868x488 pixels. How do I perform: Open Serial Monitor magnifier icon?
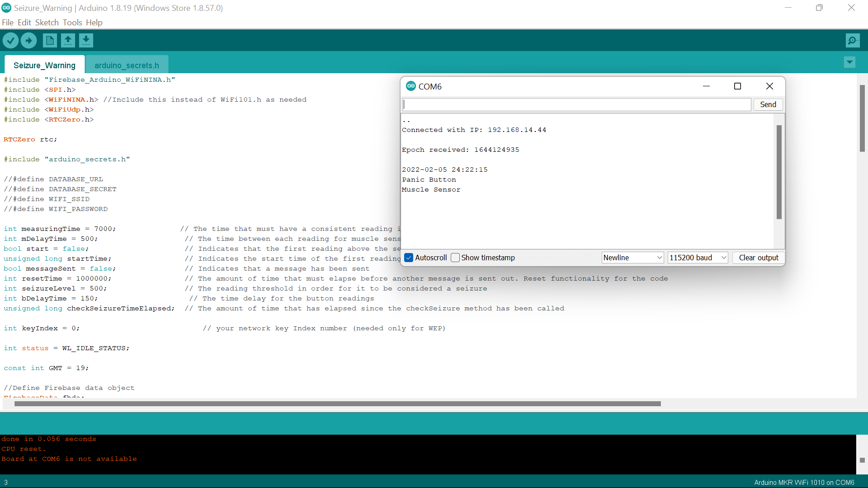pos(852,41)
